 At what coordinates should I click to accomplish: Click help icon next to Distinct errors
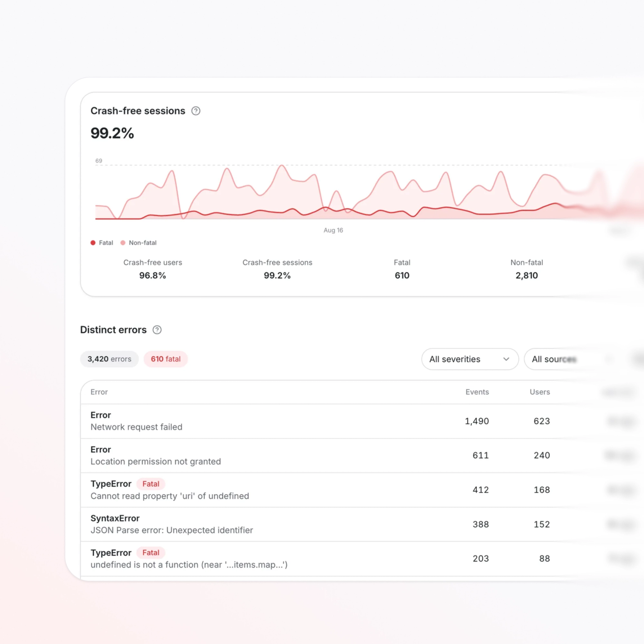pyautogui.click(x=157, y=330)
